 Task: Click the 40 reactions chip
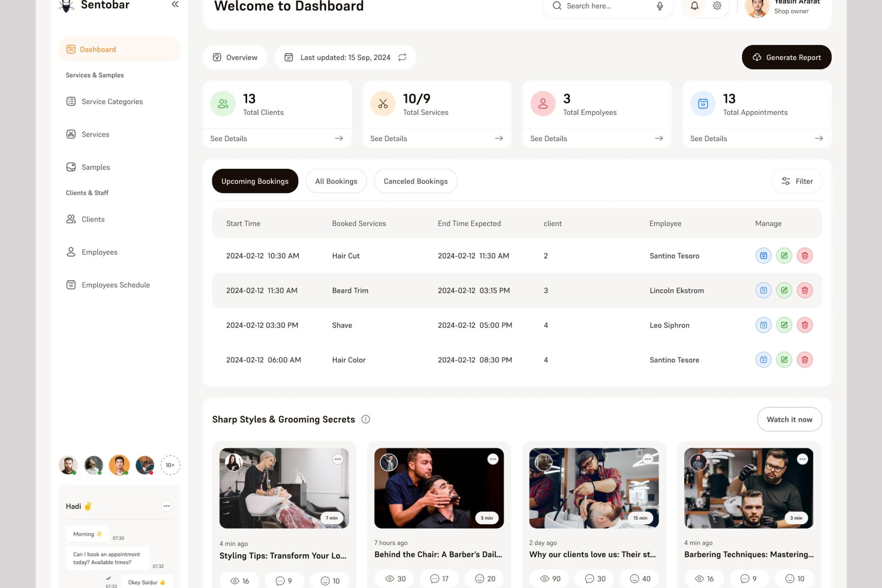[639, 579]
